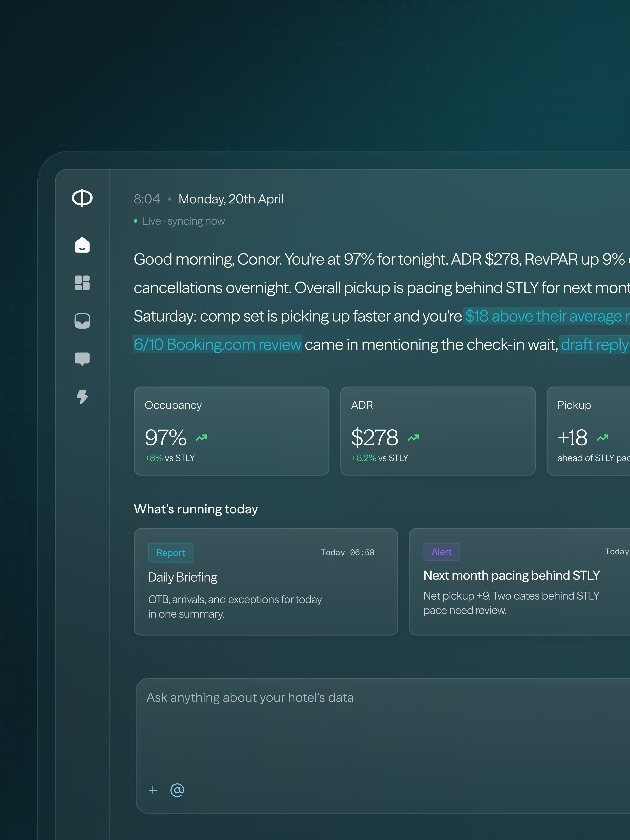
Task: Open the inbox tray icon in sidebar
Action: [x=82, y=321]
